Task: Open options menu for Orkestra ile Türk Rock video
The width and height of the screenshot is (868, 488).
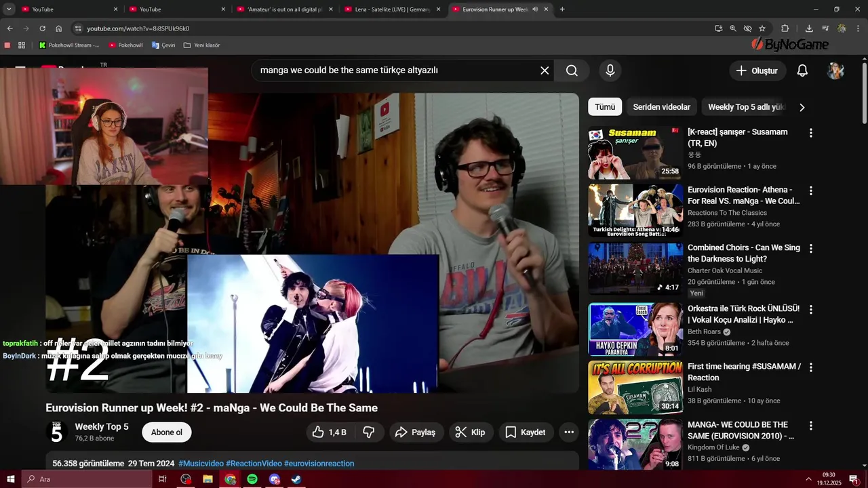Action: 810,310
